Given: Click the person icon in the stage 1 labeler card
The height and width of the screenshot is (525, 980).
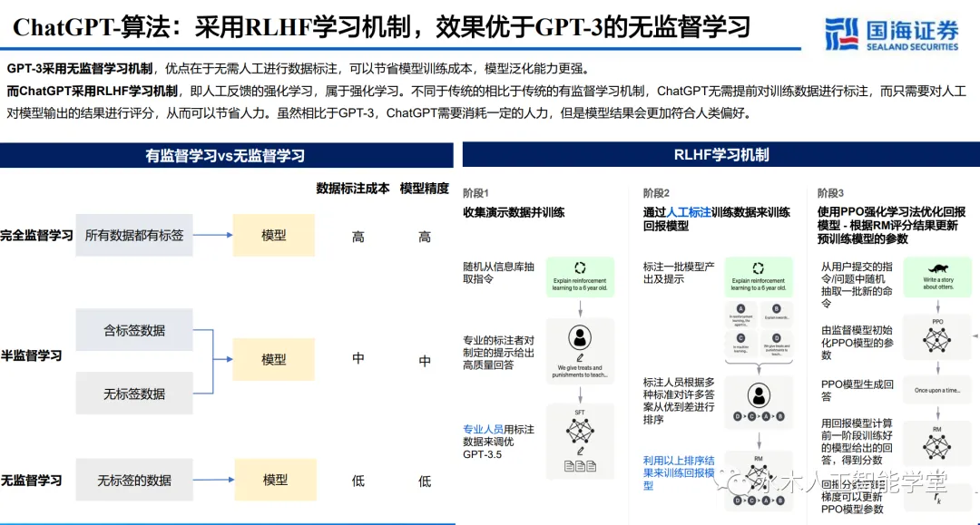Looking at the screenshot, I should [x=579, y=337].
